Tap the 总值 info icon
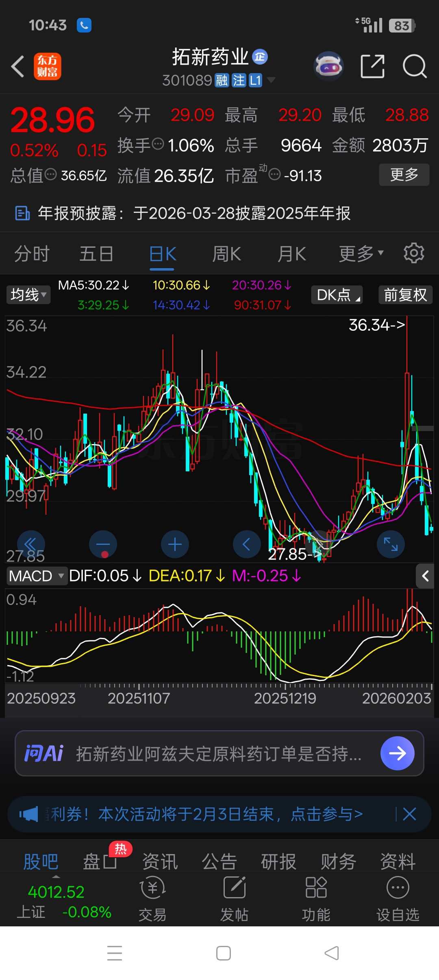This screenshot has width=439, height=980. (x=51, y=174)
